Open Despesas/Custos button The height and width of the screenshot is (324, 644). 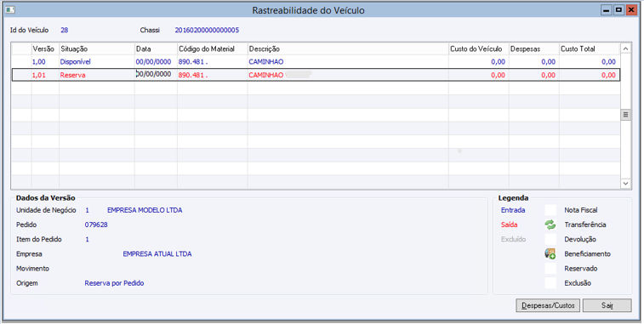(x=548, y=305)
